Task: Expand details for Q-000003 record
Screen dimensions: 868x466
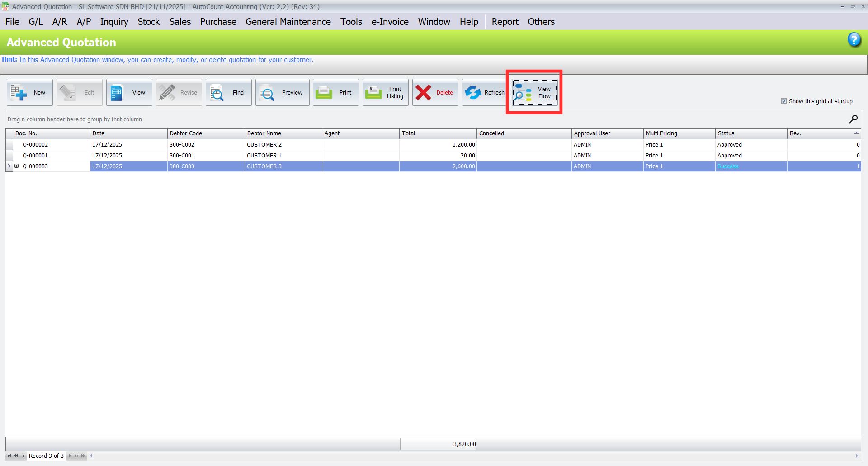Action: coord(17,166)
